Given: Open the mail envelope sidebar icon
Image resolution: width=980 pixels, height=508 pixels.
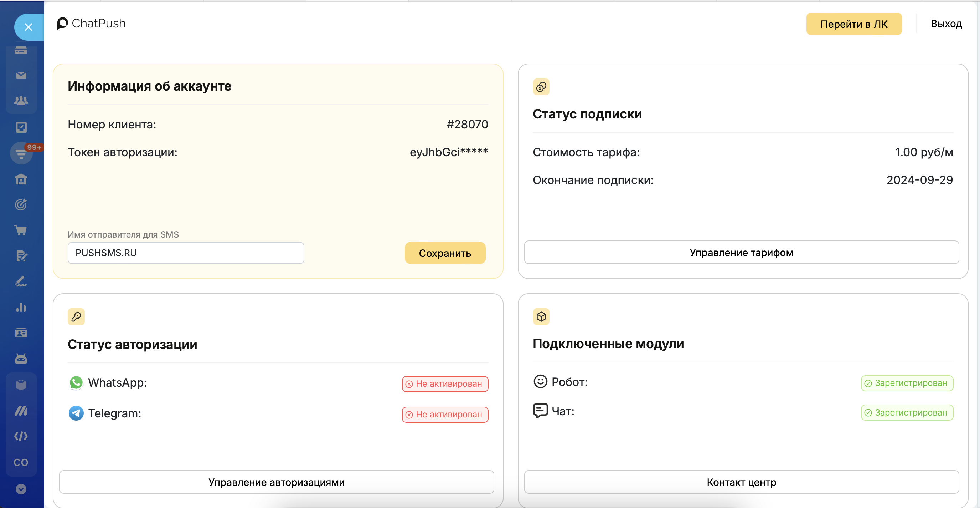Looking at the screenshot, I should [x=21, y=75].
